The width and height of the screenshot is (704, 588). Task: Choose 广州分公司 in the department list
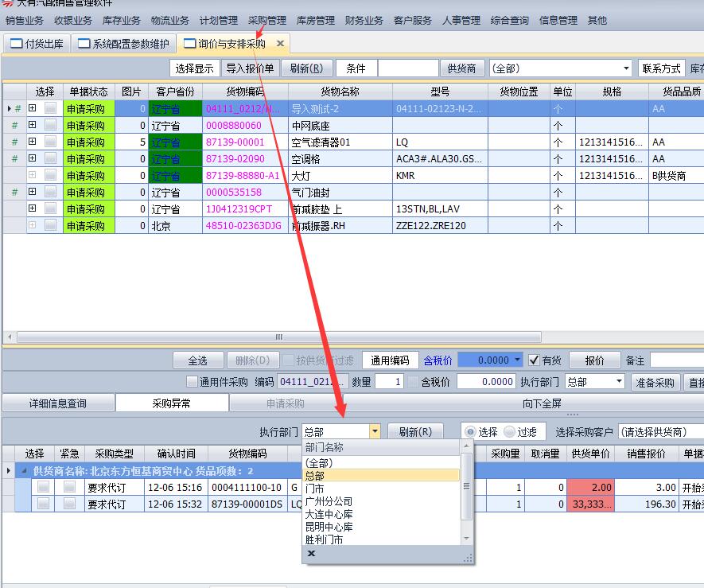point(381,501)
